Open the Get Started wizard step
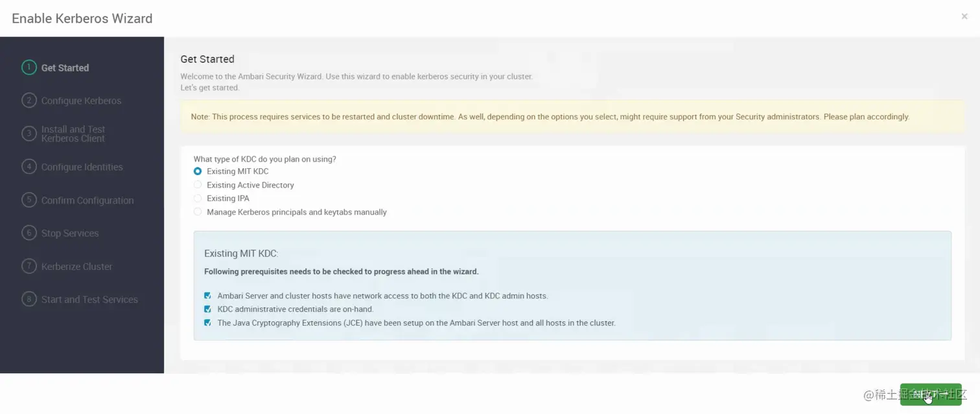 [65, 67]
